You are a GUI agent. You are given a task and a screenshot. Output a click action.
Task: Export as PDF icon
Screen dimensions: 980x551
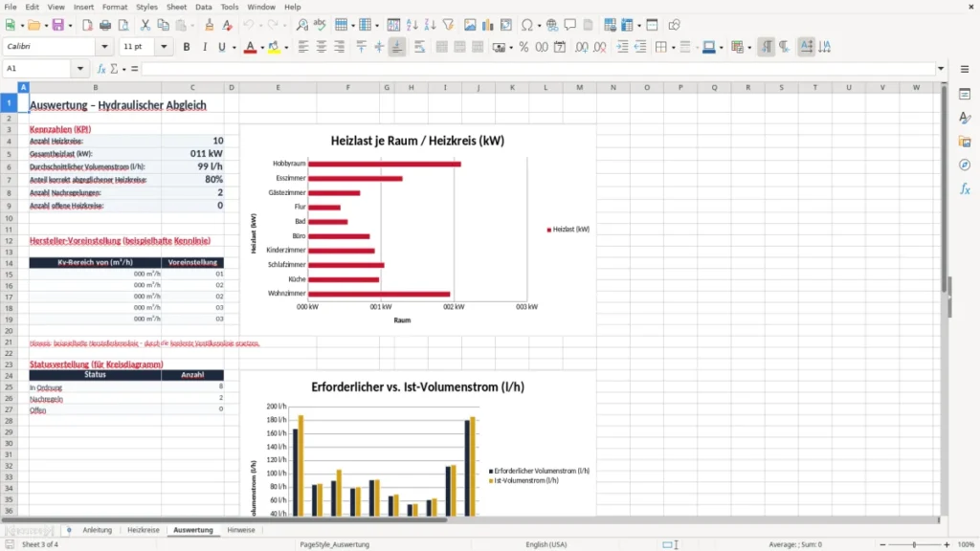pos(87,25)
